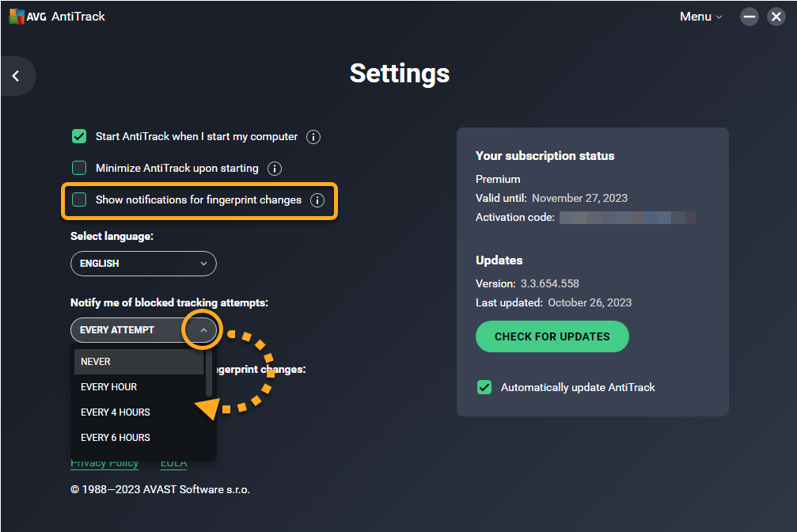Enable Show notifications for fingerprint changes
797x532 pixels.
point(79,199)
